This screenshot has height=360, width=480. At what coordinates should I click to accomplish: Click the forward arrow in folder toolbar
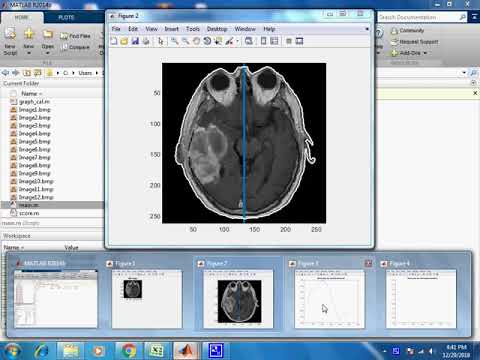point(15,73)
